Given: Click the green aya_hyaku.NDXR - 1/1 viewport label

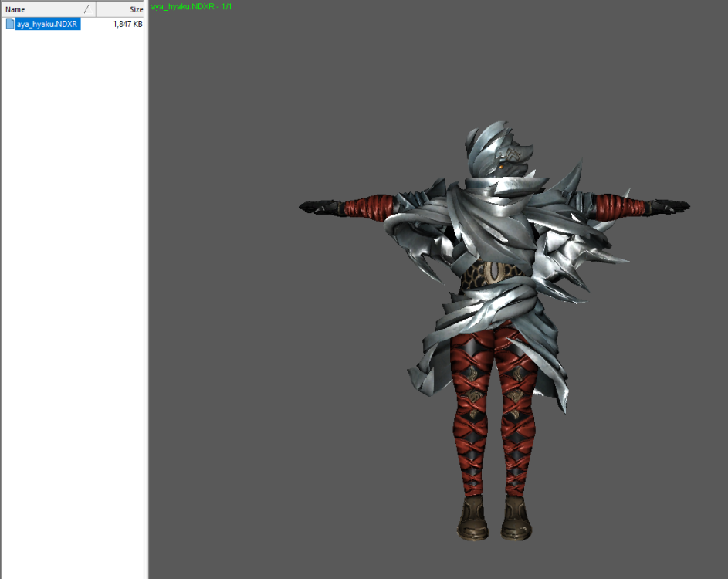Looking at the screenshot, I should tap(191, 6).
